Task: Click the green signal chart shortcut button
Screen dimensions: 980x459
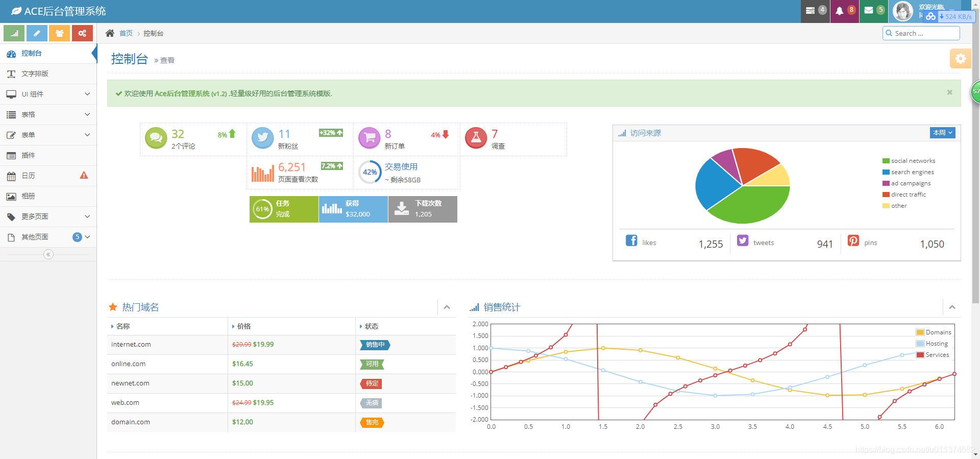Action: tap(14, 33)
